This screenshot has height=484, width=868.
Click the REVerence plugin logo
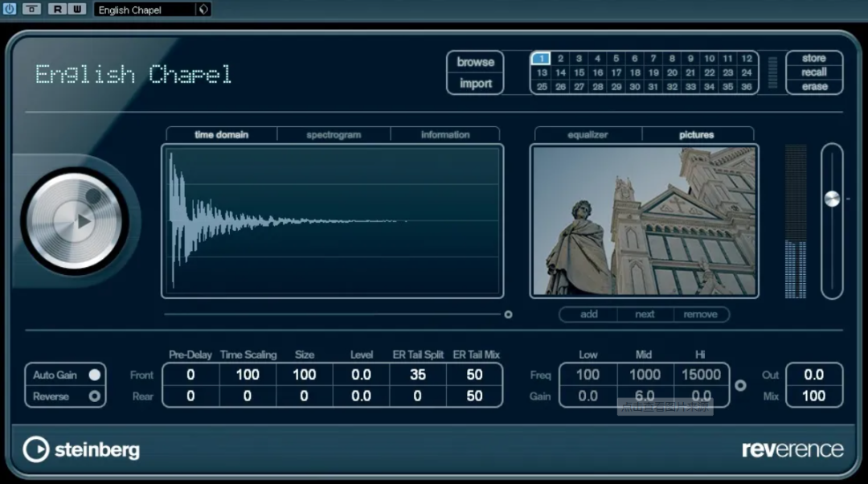click(x=792, y=449)
